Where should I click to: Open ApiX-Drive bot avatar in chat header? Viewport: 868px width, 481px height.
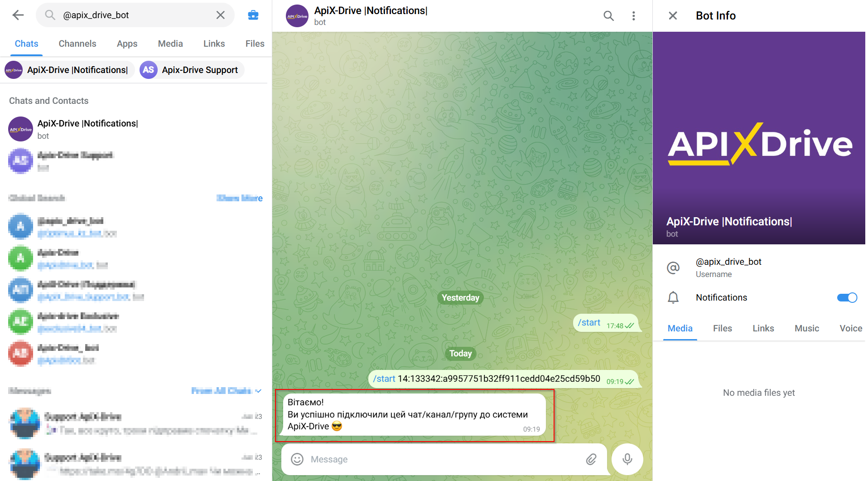click(x=297, y=16)
